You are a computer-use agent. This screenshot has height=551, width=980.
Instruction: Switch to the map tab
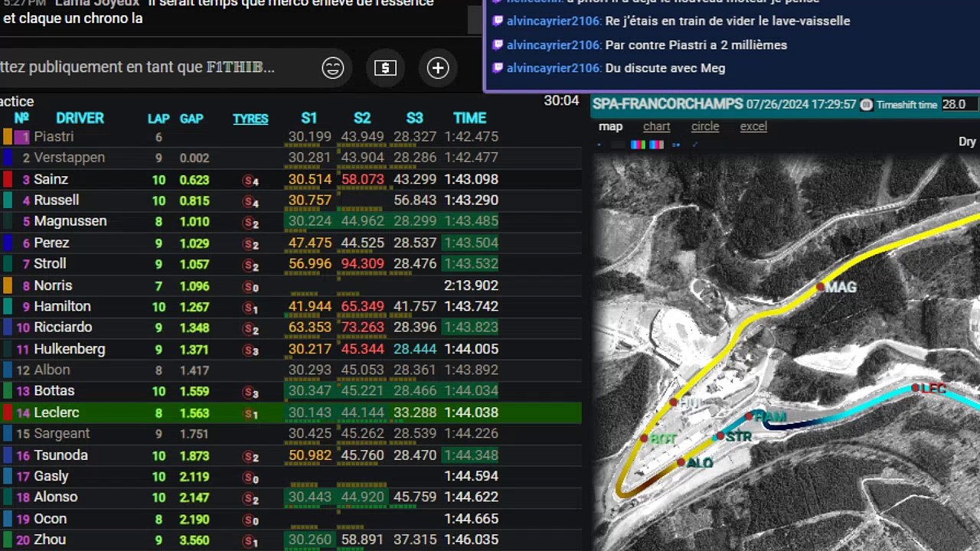click(610, 126)
